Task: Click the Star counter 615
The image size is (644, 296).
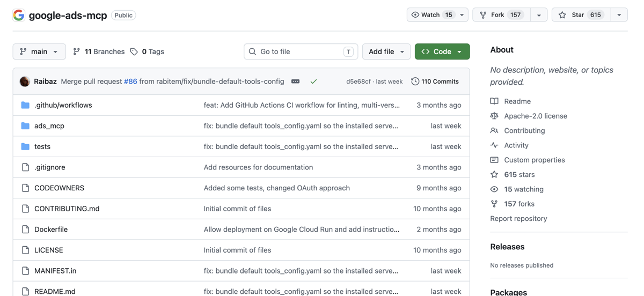Action: click(x=596, y=15)
